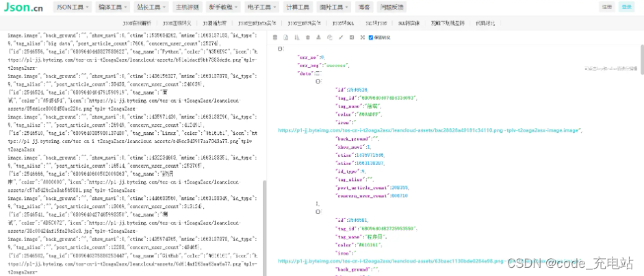644x276 pixels.
Task: Click the sort icon in the viewer toolbar
Action: point(297,38)
